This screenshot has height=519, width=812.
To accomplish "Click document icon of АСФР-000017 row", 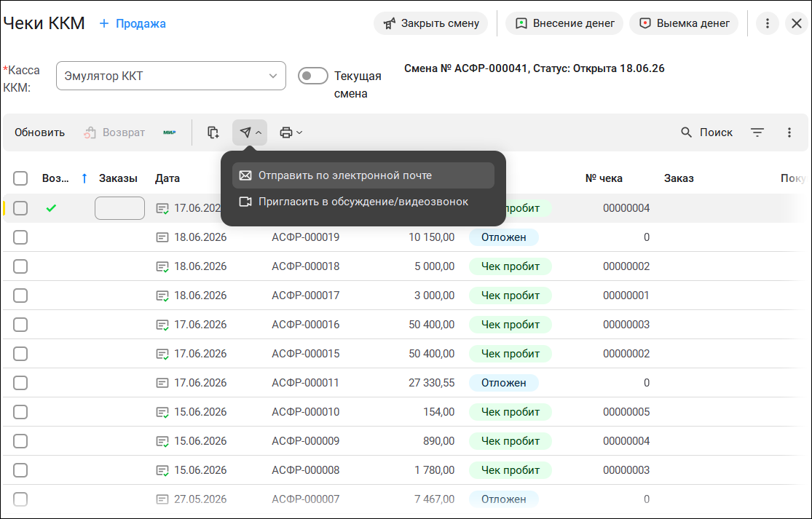I will tap(162, 296).
